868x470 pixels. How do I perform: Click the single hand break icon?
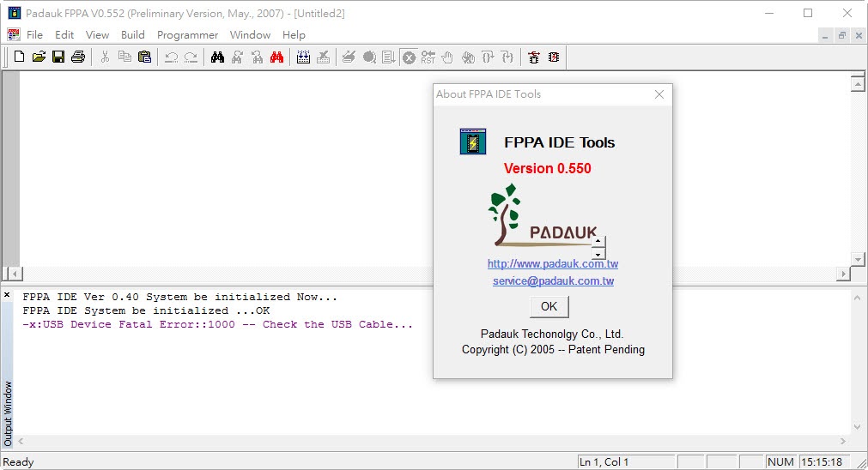447,57
